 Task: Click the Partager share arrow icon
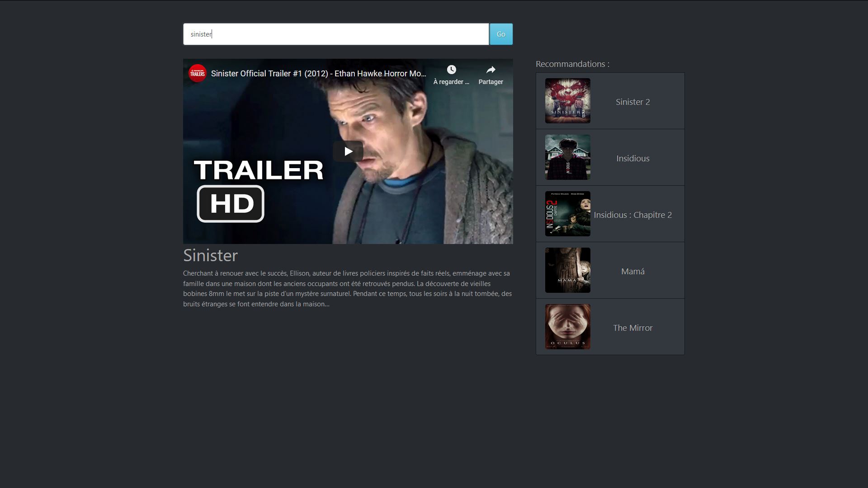coord(491,70)
